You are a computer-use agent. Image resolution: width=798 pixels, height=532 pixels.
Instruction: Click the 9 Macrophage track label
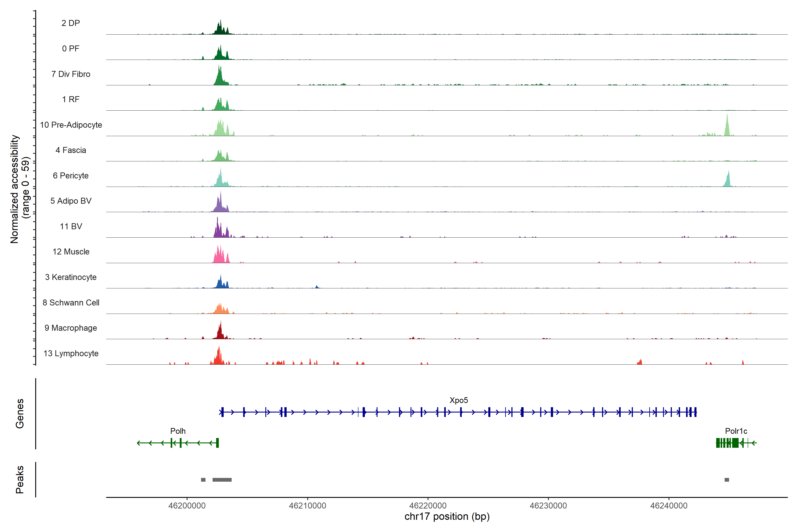coord(70,328)
